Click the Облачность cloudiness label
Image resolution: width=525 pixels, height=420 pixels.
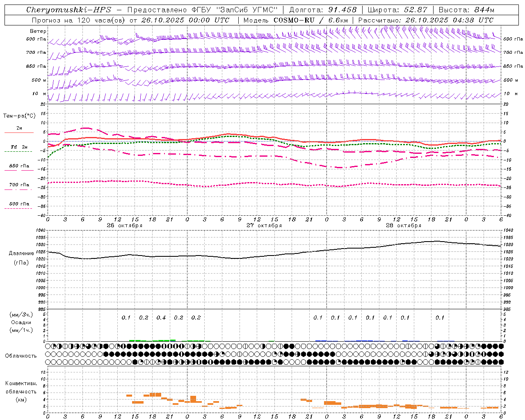click(x=21, y=356)
